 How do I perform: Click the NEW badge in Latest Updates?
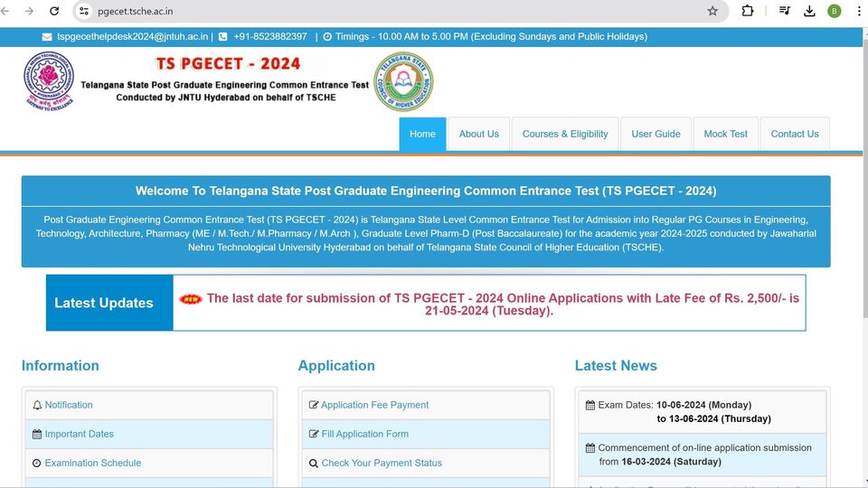(191, 299)
